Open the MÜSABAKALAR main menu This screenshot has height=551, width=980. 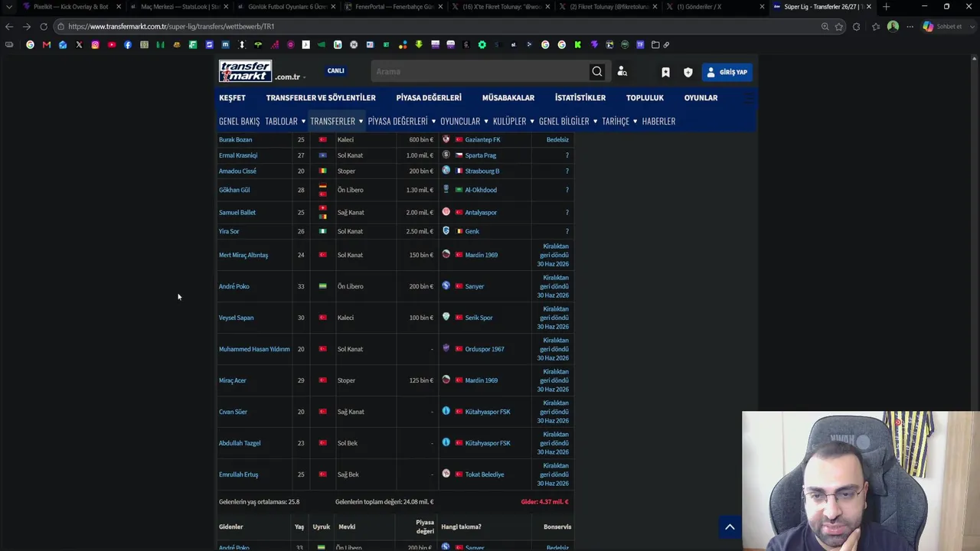coord(508,97)
